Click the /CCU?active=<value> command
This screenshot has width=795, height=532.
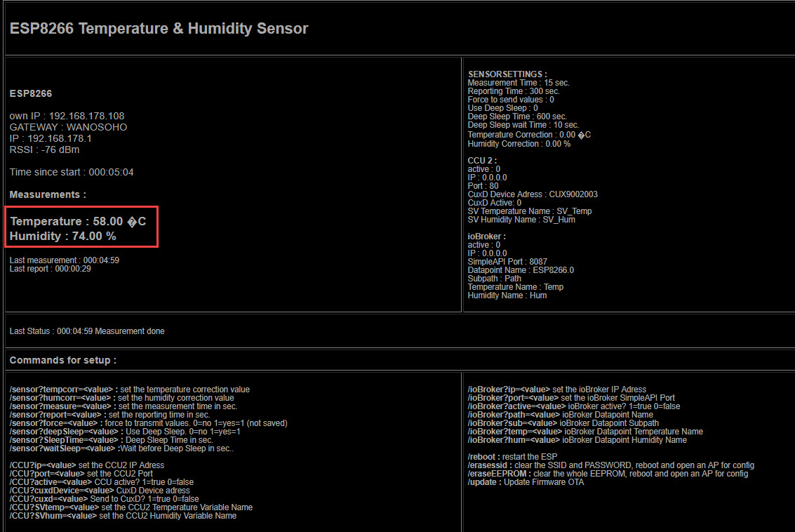point(102,481)
